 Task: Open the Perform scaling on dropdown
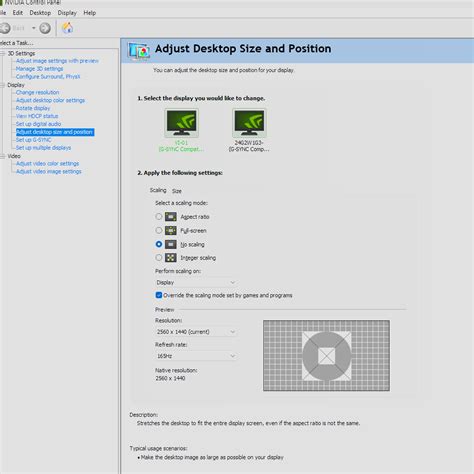pos(196,283)
